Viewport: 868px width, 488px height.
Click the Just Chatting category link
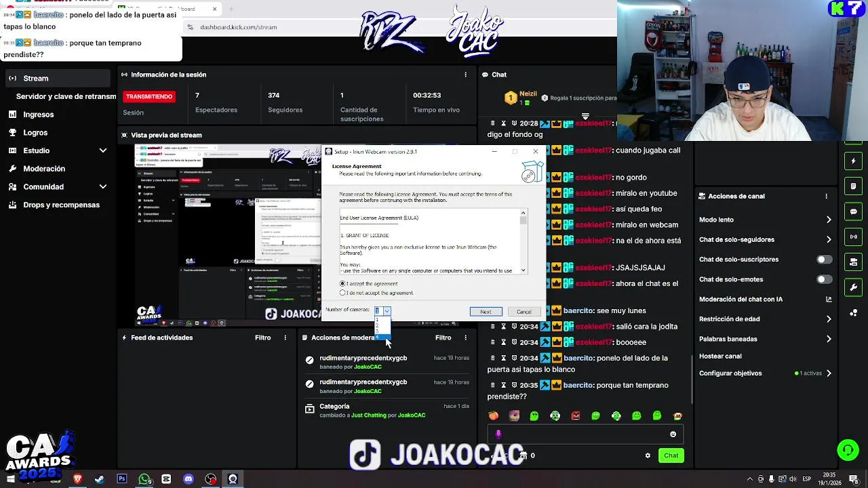[369, 415]
